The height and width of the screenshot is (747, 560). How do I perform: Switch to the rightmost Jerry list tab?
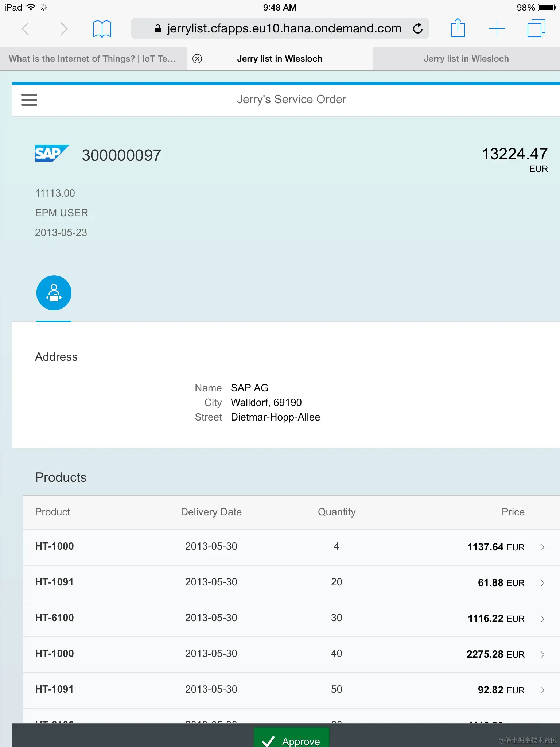click(466, 59)
